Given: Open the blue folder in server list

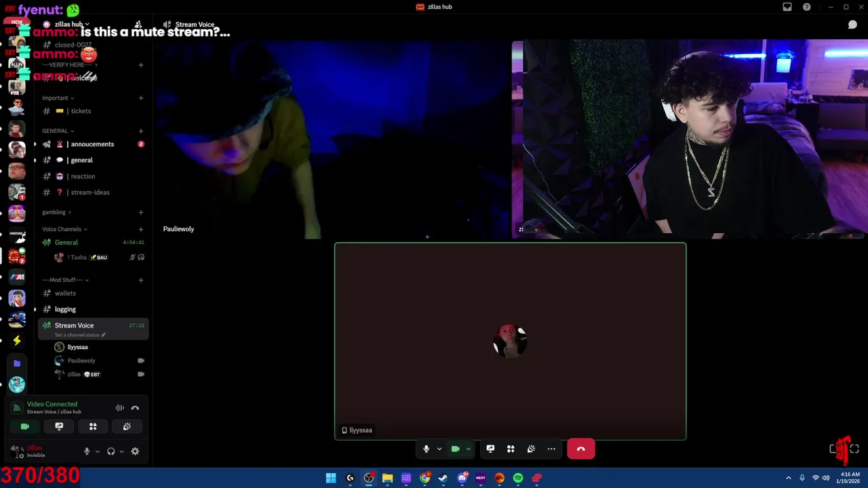Looking at the screenshot, I should coord(17,363).
